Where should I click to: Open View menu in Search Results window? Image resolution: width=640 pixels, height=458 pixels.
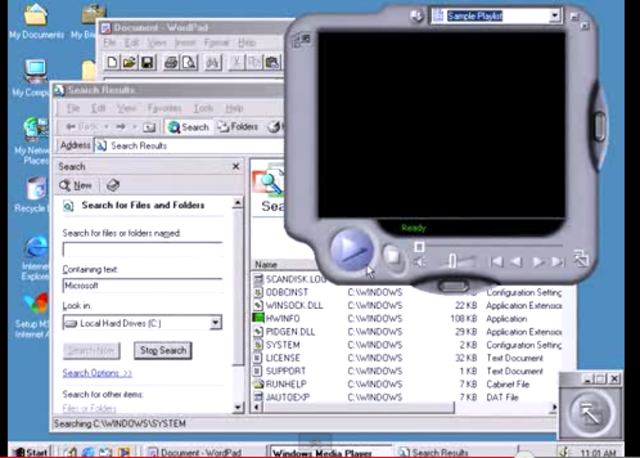(x=127, y=108)
